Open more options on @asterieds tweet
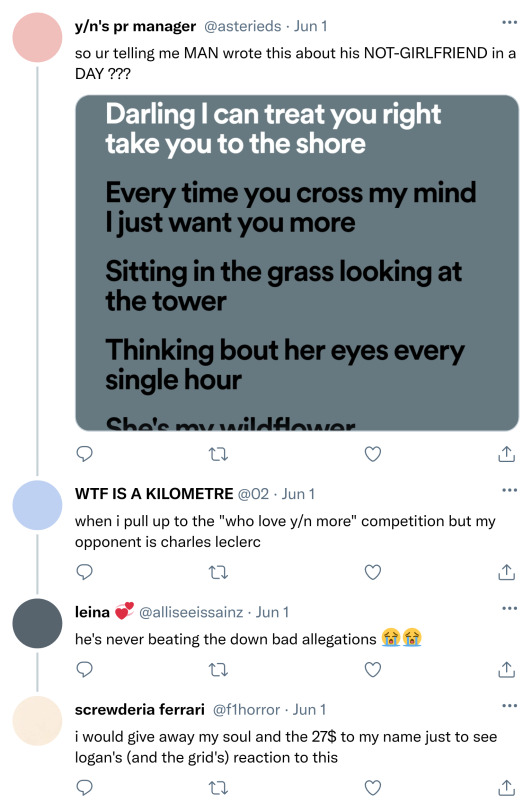Image resolution: width=532 pixels, height=810 pixels. [509, 22]
